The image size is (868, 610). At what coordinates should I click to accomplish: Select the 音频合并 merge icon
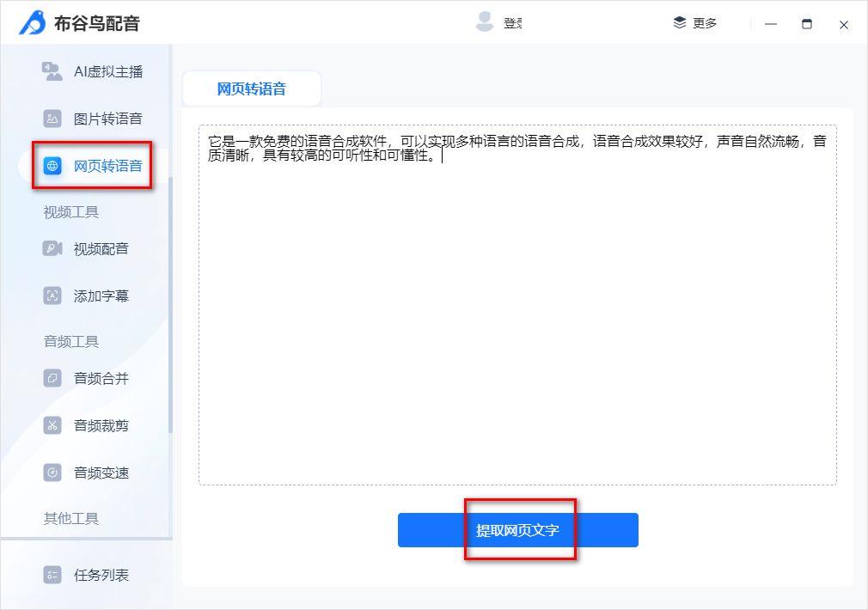click(52, 378)
